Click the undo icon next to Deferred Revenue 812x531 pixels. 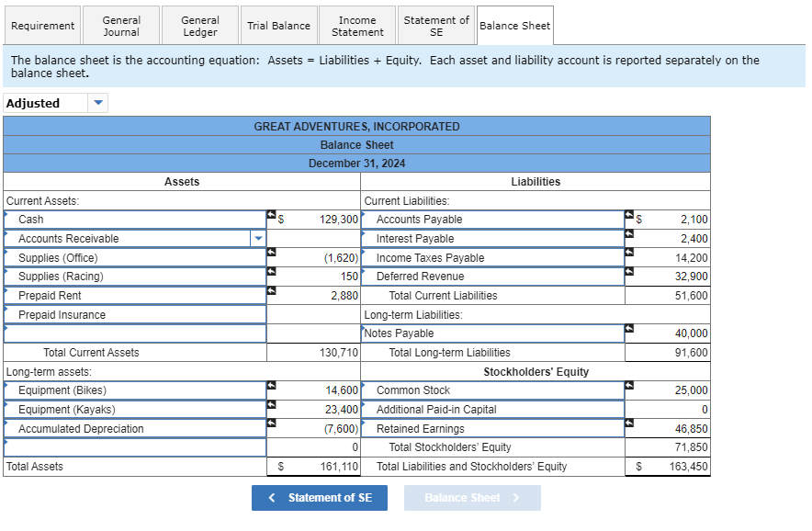point(628,270)
